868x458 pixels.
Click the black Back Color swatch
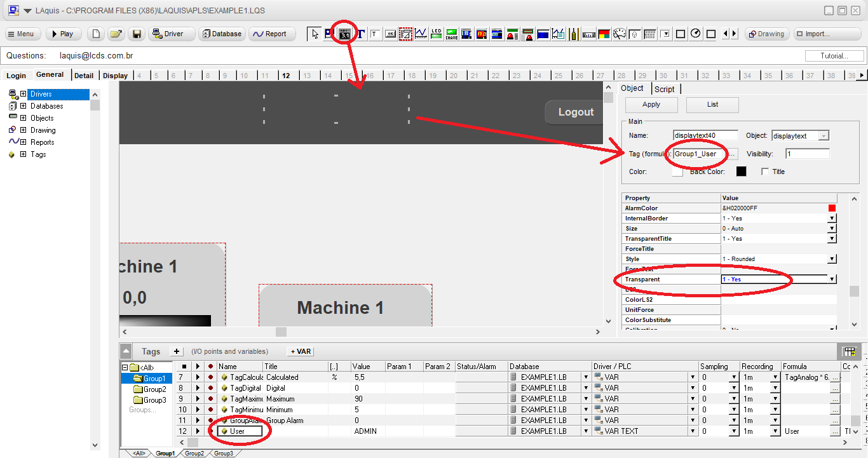[741, 172]
